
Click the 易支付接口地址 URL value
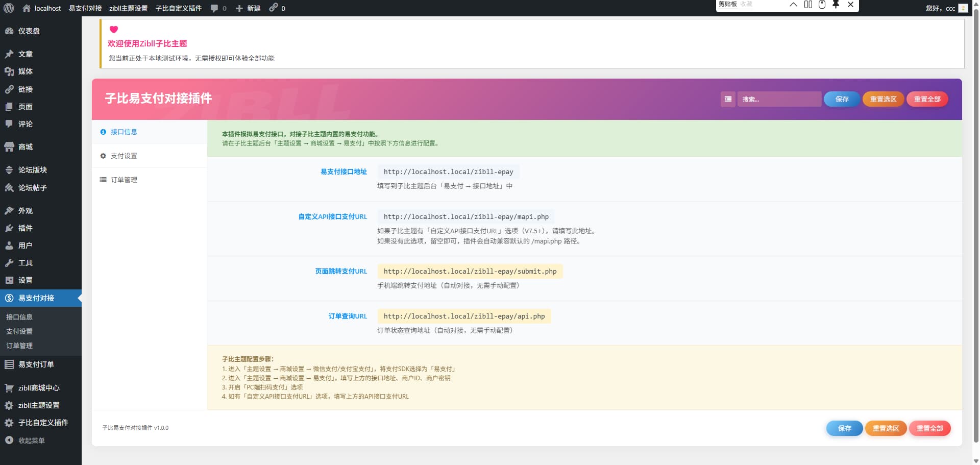click(448, 172)
